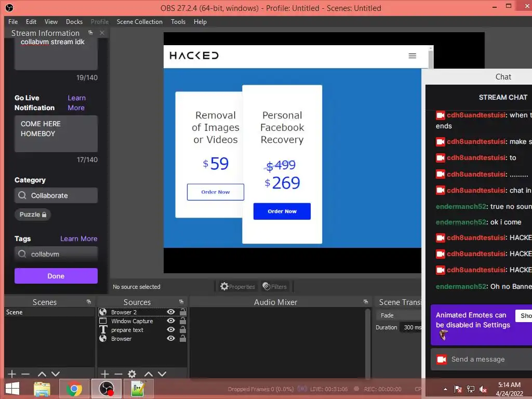Click Learn More link next to Tags
The height and width of the screenshot is (399, 532).
point(79,238)
